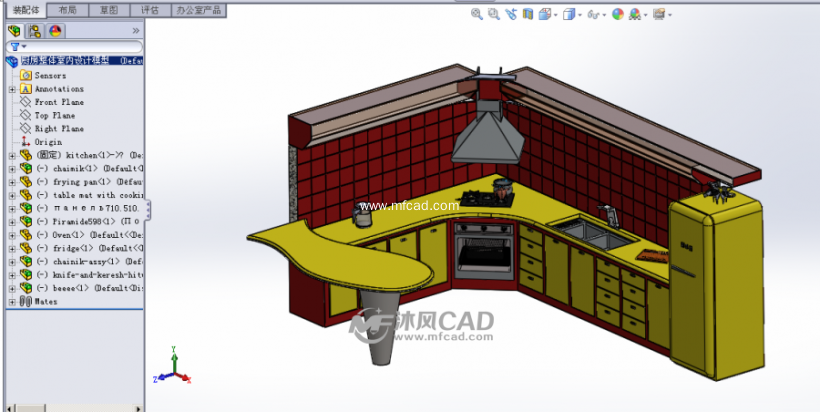
Task: Expand the frying pan<1> node
Action: click(x=12, y=182)
